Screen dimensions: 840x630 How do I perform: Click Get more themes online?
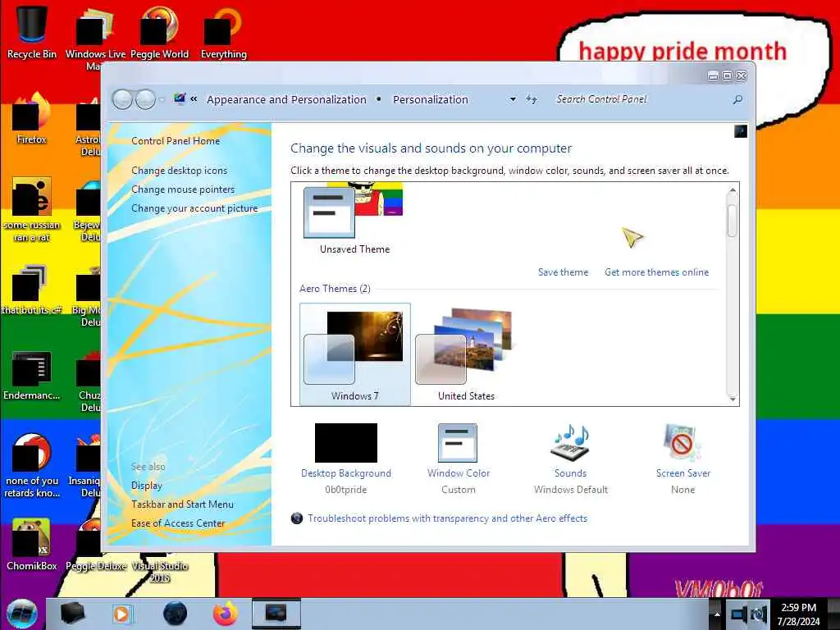coord(656,272)
